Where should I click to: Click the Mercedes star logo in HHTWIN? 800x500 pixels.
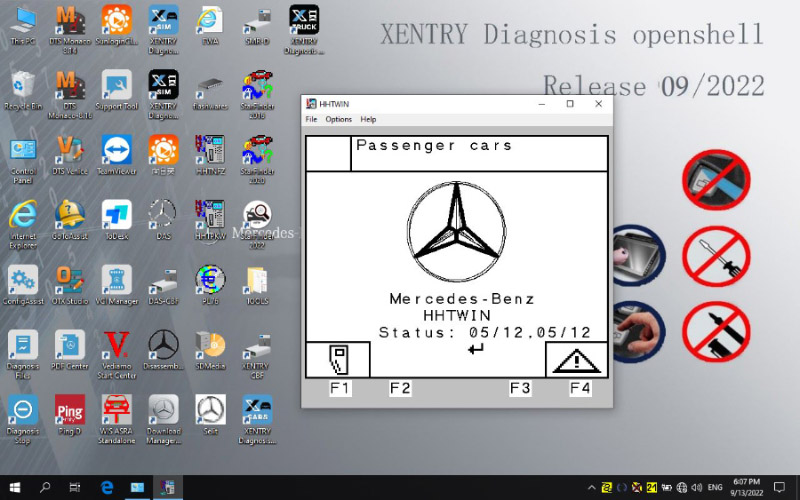(457, 231)
